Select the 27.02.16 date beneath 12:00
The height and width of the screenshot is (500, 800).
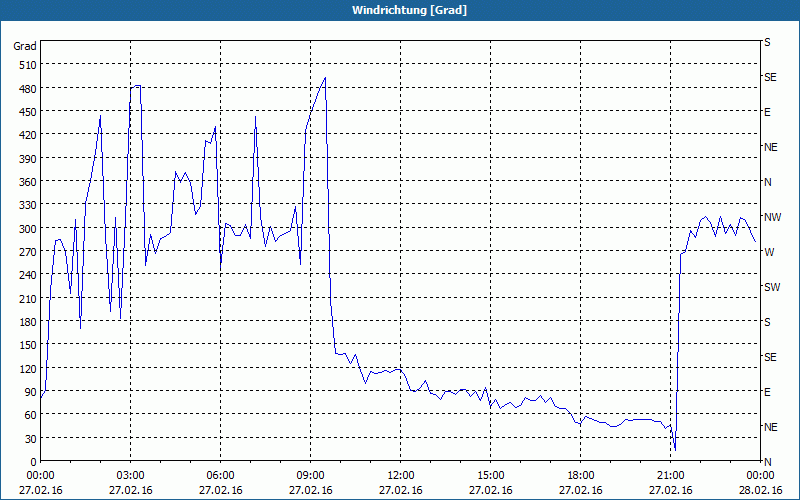(401, 490)
